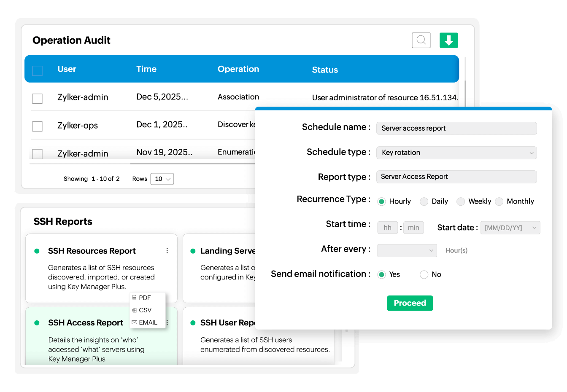Click the green download arrow icon
567x392 pixels.
[x=448, y=40]
